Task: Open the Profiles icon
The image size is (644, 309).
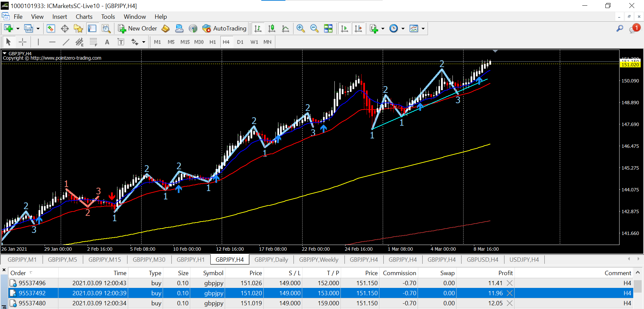Action: (x=29, y=28)
